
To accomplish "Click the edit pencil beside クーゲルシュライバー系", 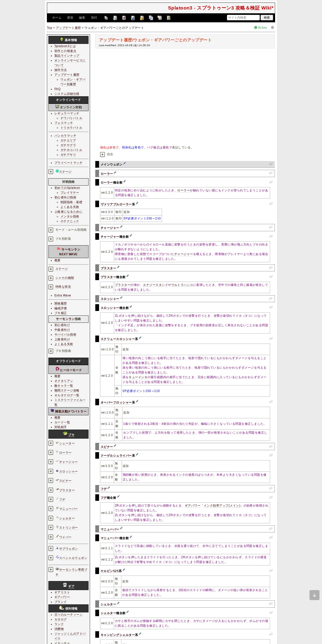I will tap(137, 455).
